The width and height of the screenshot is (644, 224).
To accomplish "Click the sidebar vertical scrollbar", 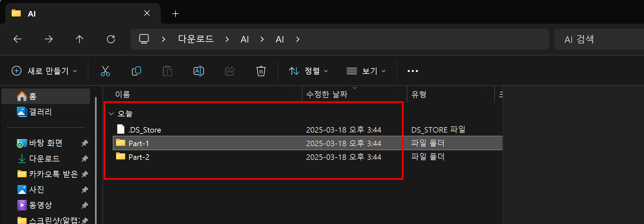I will (x=96, y=160).
